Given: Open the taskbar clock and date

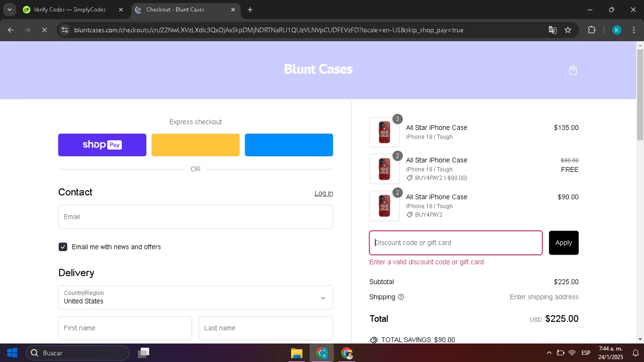Looking at the screenshot, I should [611, 353].
